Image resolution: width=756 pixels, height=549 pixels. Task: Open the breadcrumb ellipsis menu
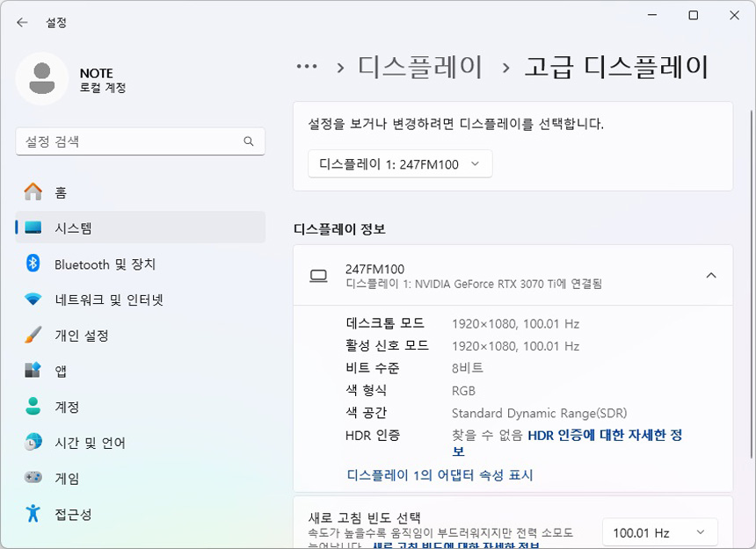coord(306,67)
